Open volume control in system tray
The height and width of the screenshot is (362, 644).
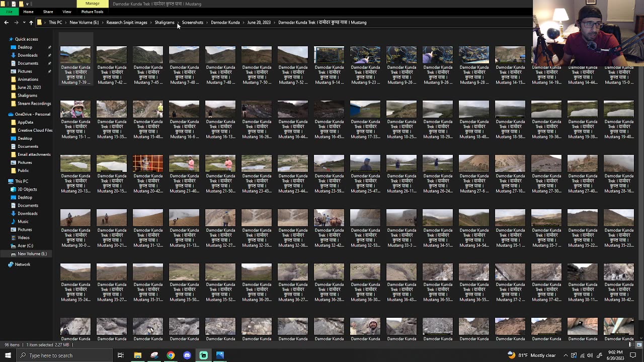tap(590, 355)
